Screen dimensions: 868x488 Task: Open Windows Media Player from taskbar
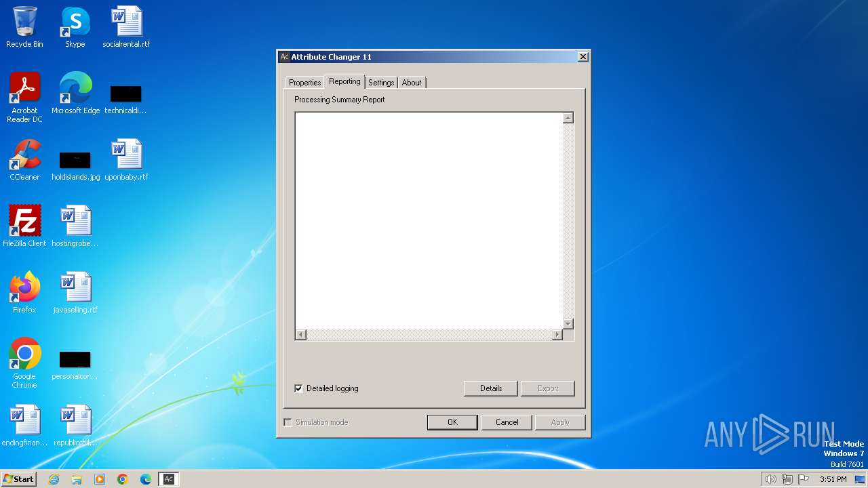coord(100,479)
